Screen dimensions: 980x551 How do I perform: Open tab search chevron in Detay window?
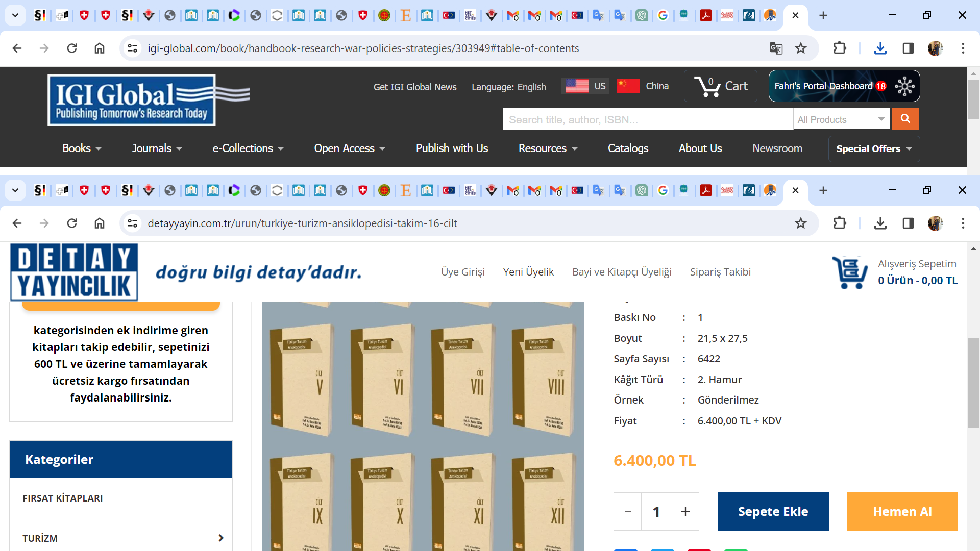(15, 190)
